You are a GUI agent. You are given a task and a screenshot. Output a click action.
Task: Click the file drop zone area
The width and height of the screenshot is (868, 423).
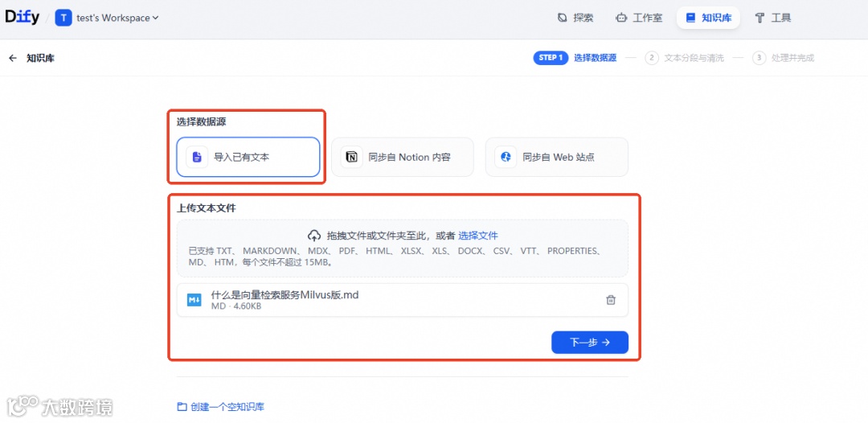(x=403, y=248)
